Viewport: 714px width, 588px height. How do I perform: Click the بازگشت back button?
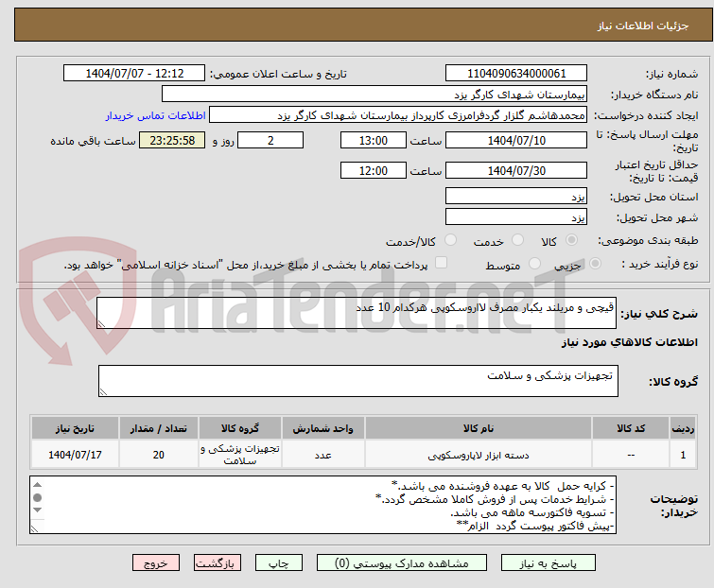click(x=217, y=563)
